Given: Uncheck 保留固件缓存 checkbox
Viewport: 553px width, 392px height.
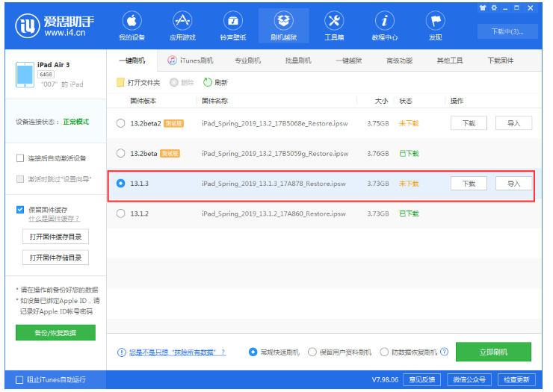Looking at the screenshot, I should (20, 210).
